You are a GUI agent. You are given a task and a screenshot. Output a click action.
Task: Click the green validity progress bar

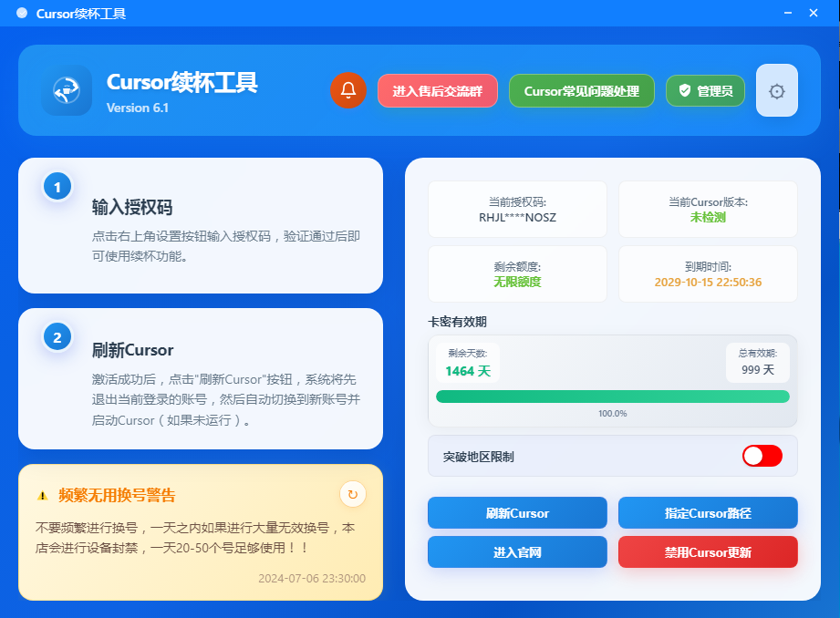[612, 397]
